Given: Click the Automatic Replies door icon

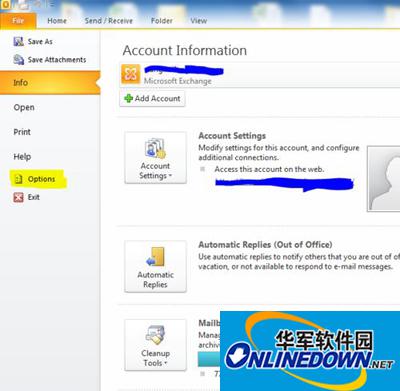Looking at the screenshot, I should (155, 257).
